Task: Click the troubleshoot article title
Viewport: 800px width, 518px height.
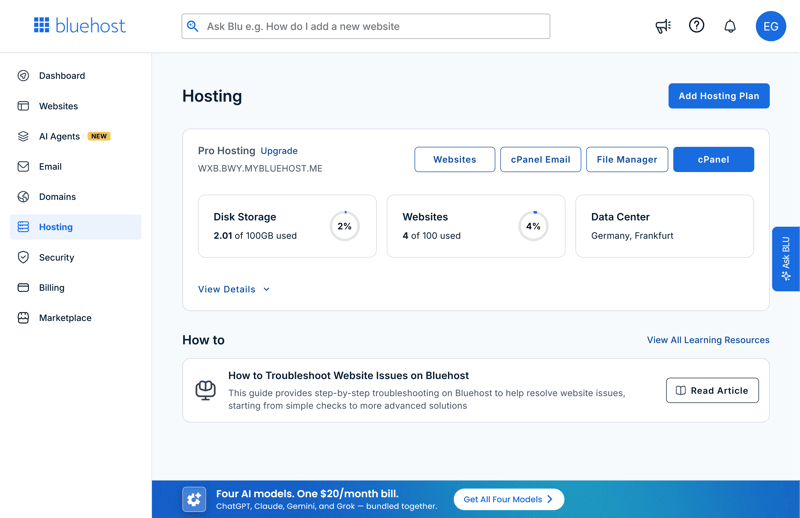Action: [348, 376]
